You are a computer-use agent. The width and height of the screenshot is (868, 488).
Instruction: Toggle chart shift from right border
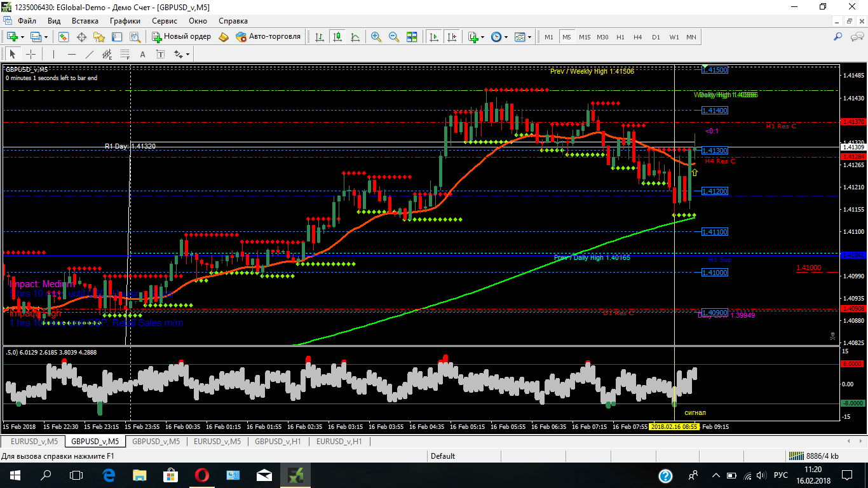(x=452, y=37)
